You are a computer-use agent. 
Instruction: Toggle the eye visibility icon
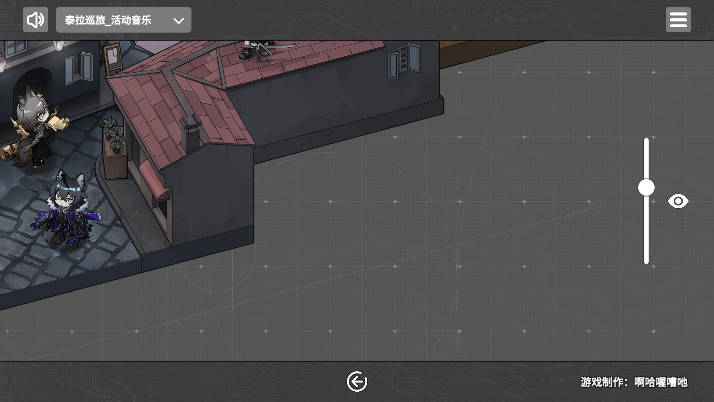pyautogui.click(x=678, y=201)
